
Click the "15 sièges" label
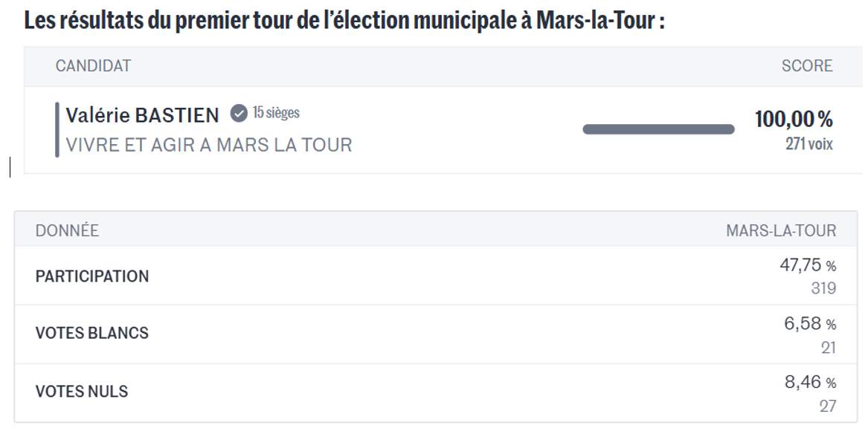[276, 113]
